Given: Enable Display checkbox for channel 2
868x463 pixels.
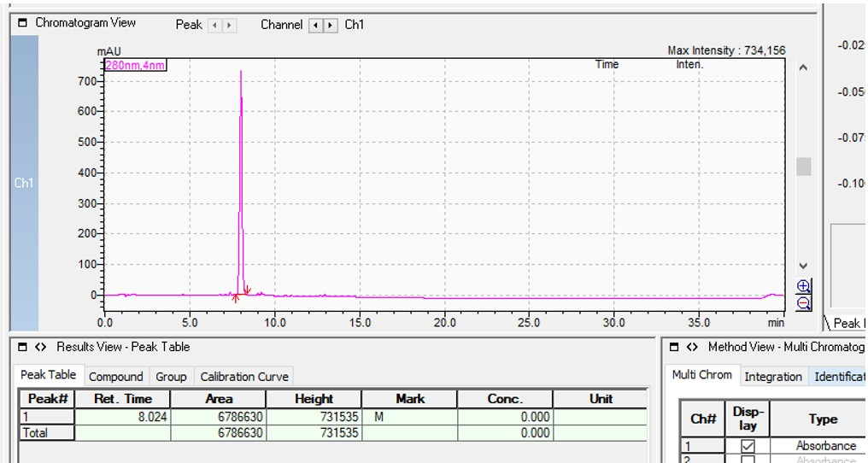Looking at the screenshot, I should click(x=748, y=460).
